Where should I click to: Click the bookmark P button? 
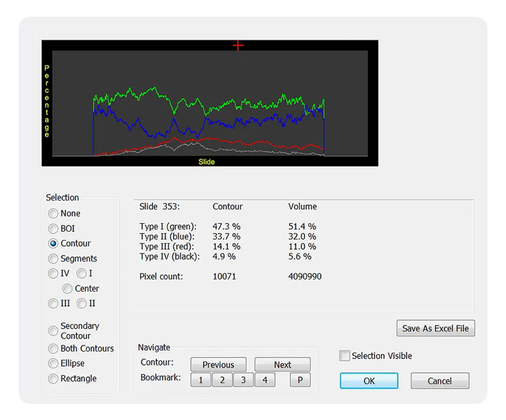tap(300, 380)
